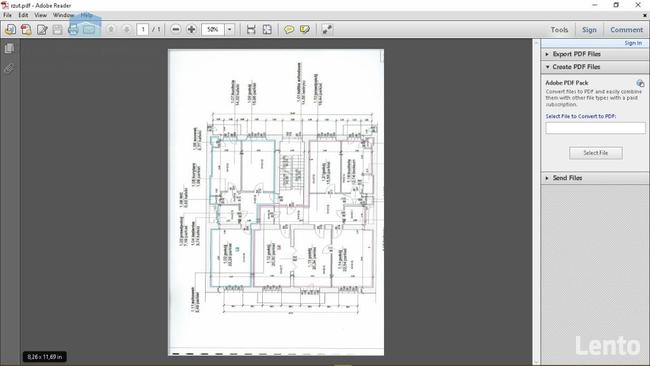Click the fit width scrolling icon
The width and height of the screenshot is (650, 366).
pyautogui.click(x=251, y=29)
